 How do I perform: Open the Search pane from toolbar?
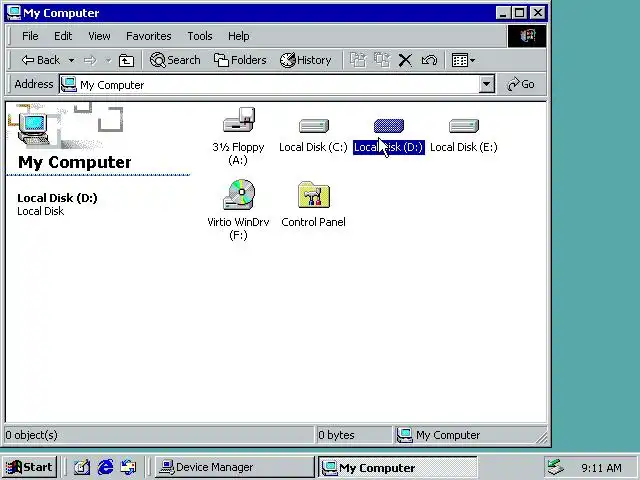tap(175, 60)
